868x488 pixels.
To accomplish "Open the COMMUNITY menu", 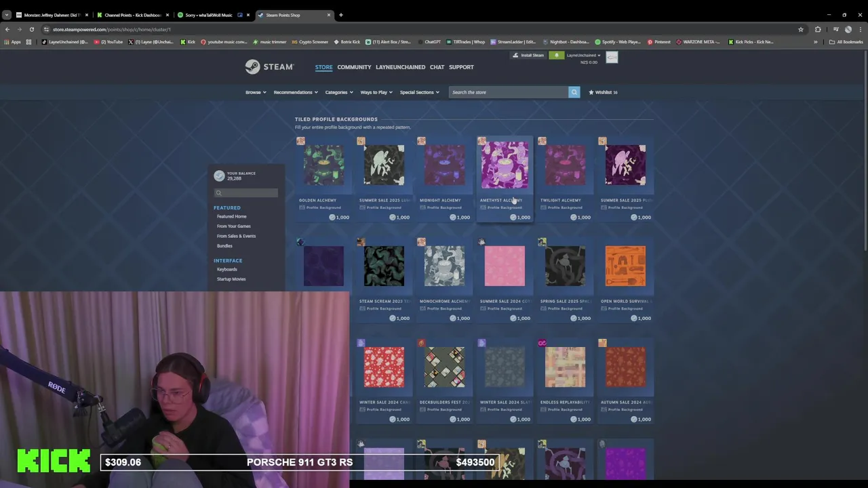I will coord(354,67).
